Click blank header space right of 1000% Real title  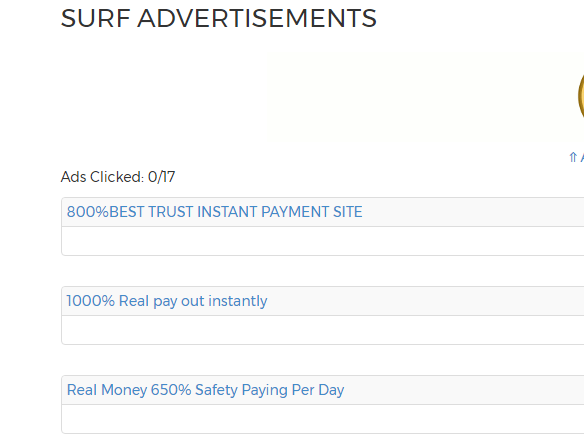tap(426, 301)
